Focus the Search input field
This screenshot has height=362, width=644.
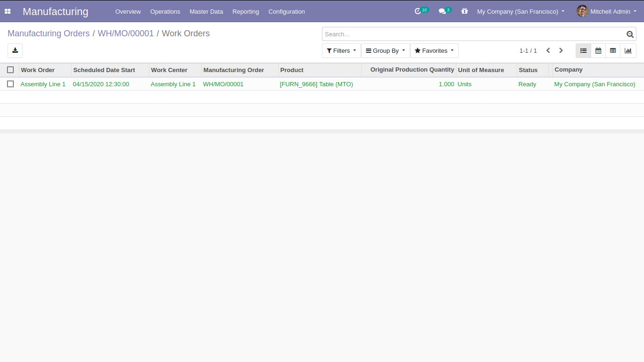point(474,34)
